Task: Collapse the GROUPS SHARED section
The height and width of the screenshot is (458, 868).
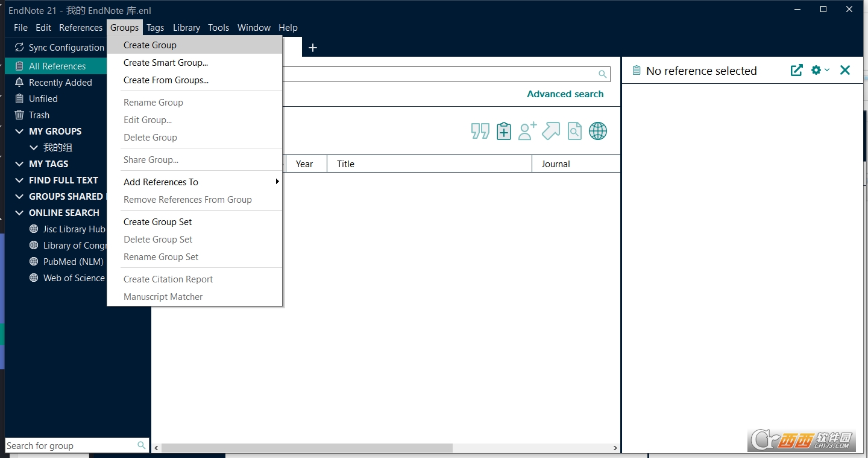Action: [x=19, y=197]
